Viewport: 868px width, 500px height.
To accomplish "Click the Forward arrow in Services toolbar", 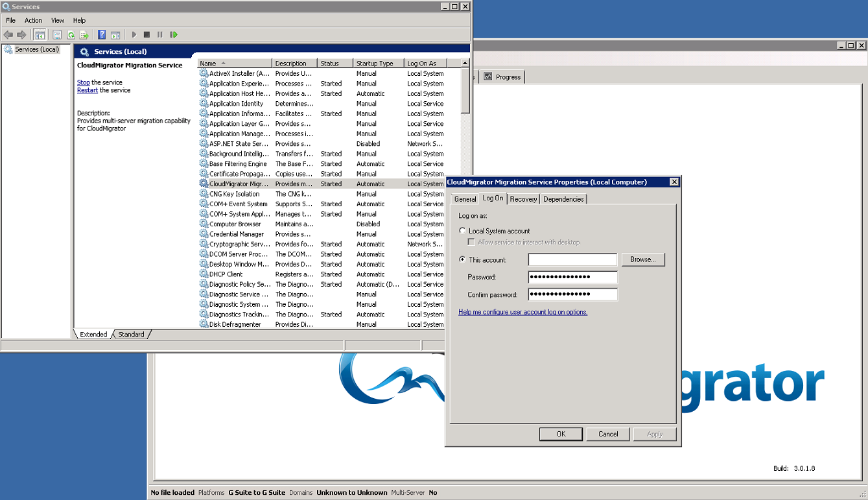I will tap(21, 34).
